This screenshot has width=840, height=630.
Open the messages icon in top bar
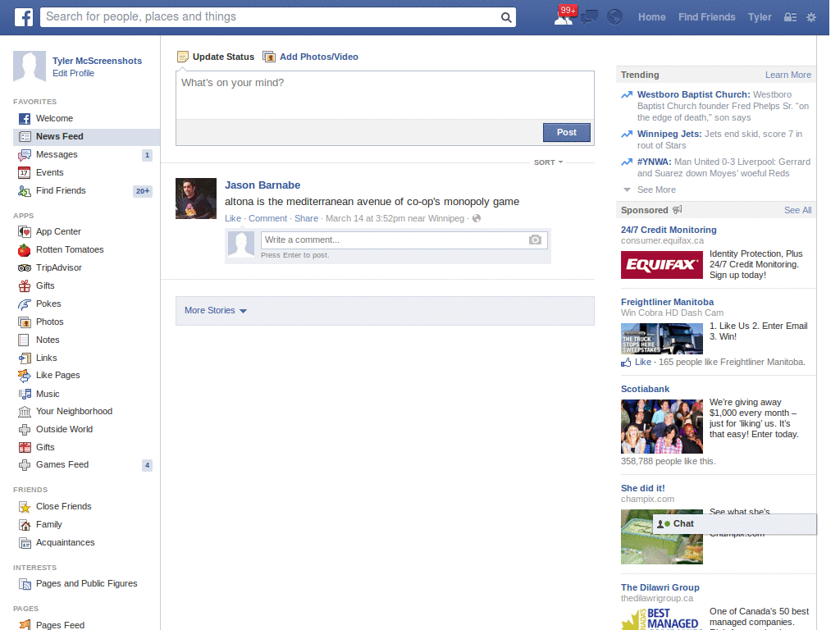click(x=590, y=17)
